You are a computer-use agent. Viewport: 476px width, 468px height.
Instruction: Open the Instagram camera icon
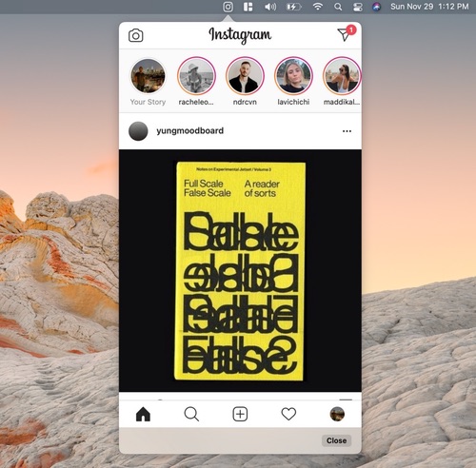point(136,35)
